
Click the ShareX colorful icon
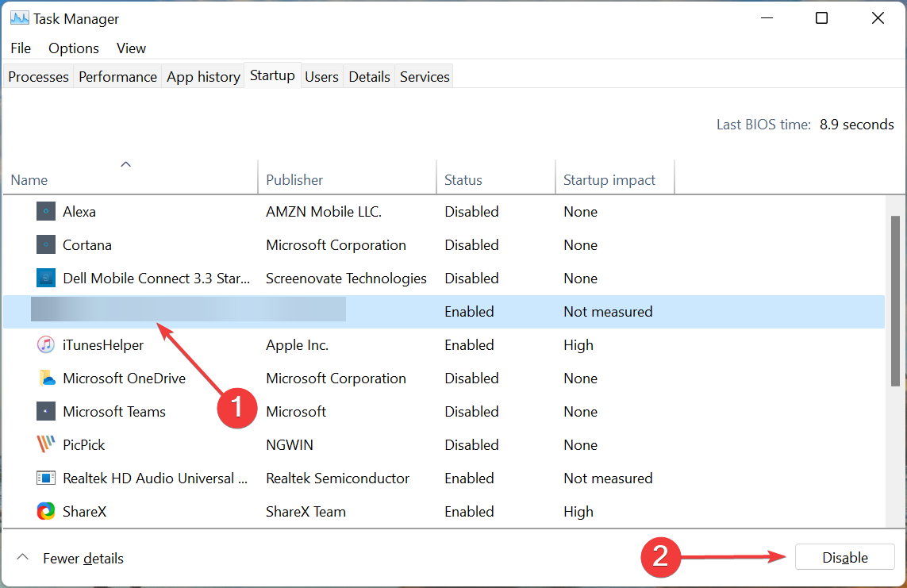(46, 512)
